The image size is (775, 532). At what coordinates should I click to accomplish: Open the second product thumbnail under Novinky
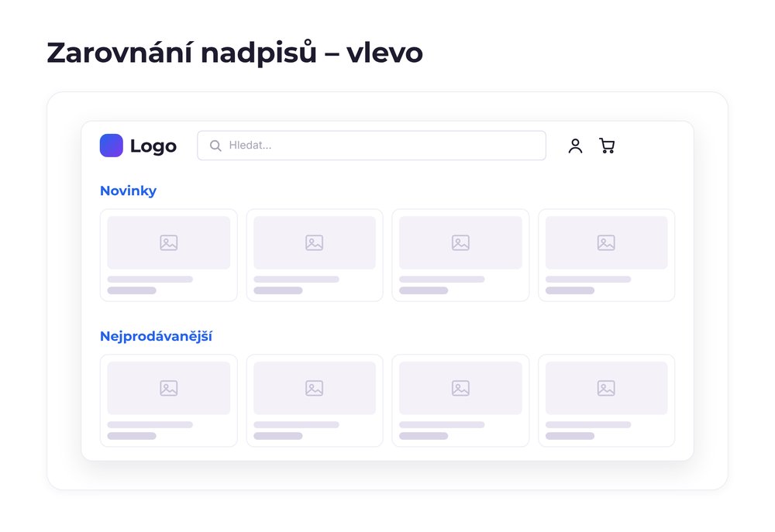coord(315,242)
